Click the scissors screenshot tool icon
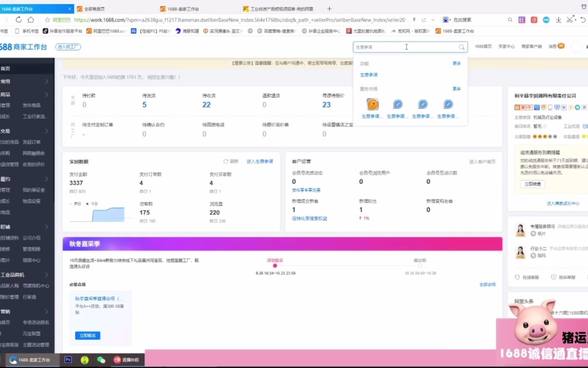 pyautogui.click(x=570, y=19)
